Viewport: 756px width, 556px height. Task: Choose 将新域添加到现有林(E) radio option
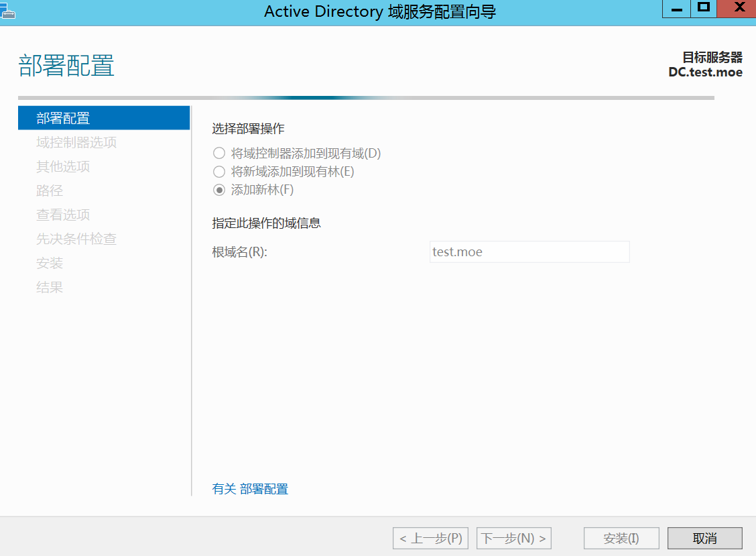[x=219, y=172]
